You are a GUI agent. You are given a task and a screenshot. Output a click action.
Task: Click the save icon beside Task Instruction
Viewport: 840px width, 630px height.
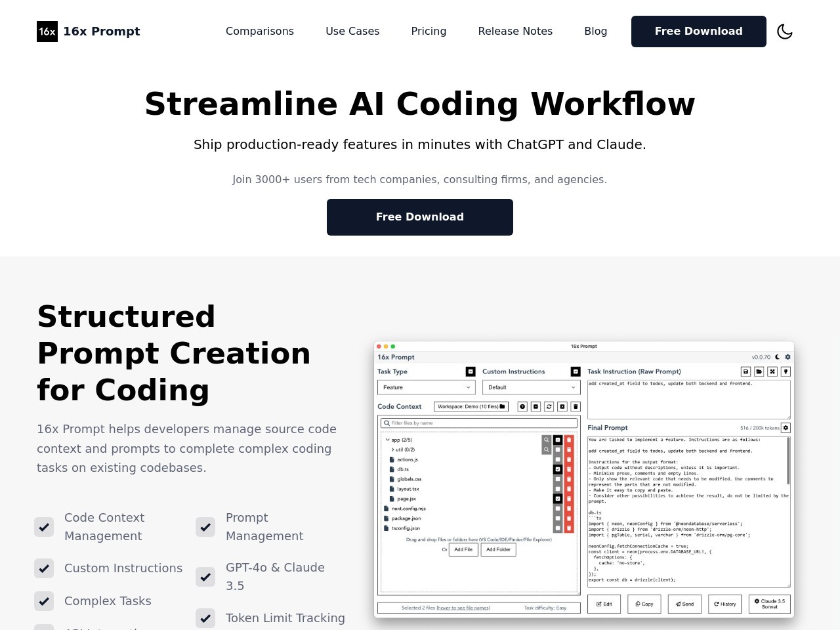[x=745, y=371]
